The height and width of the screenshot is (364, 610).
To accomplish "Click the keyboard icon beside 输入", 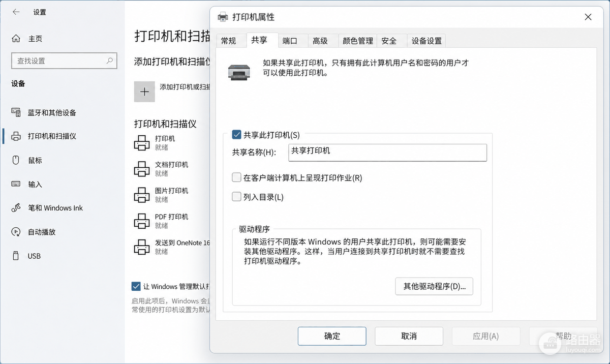I will (16, 184).
